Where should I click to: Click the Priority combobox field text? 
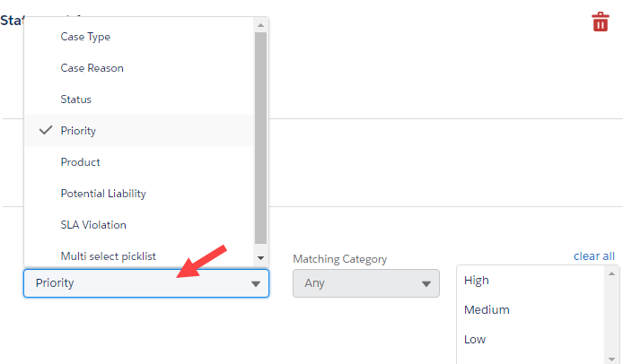56,283
